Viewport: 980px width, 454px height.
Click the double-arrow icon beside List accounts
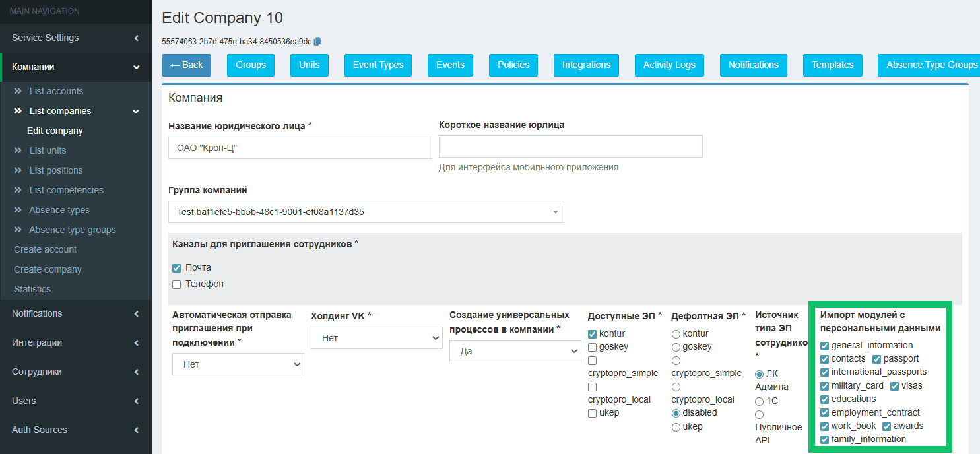pos(18,91)
